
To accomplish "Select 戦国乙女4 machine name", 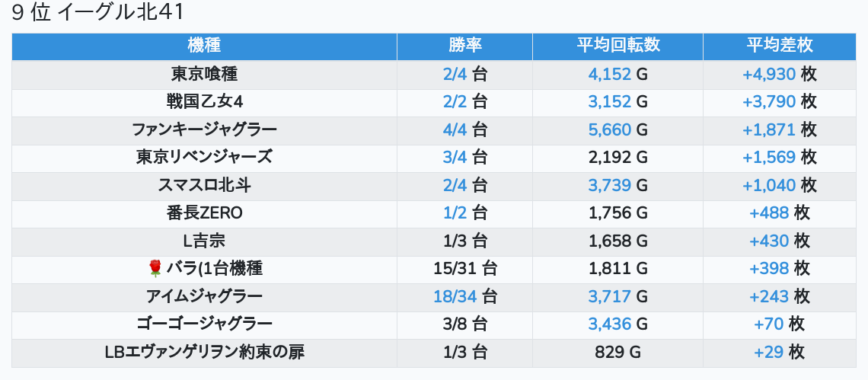I will 204,101.
